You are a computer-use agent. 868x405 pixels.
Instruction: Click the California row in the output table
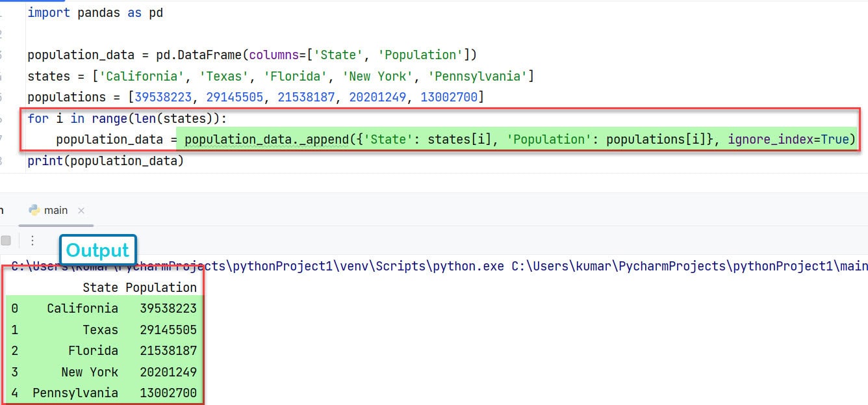[83, 307]
